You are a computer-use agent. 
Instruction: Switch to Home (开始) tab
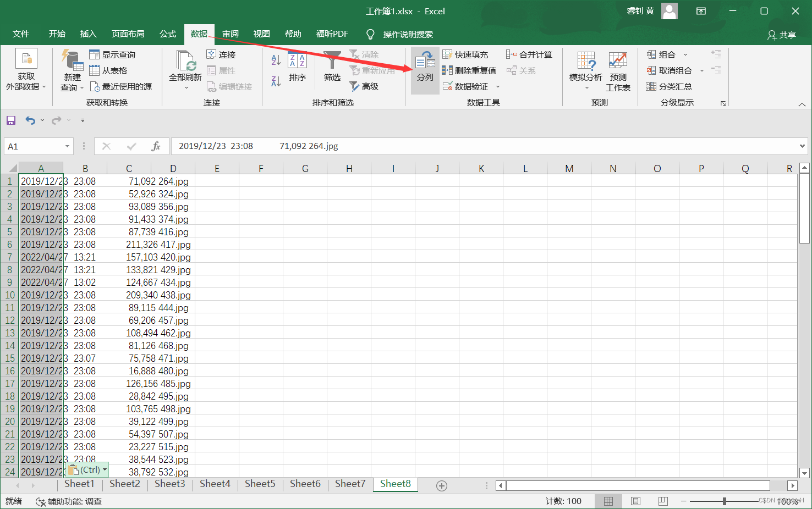pyautogui.click(x=57, y=34)
